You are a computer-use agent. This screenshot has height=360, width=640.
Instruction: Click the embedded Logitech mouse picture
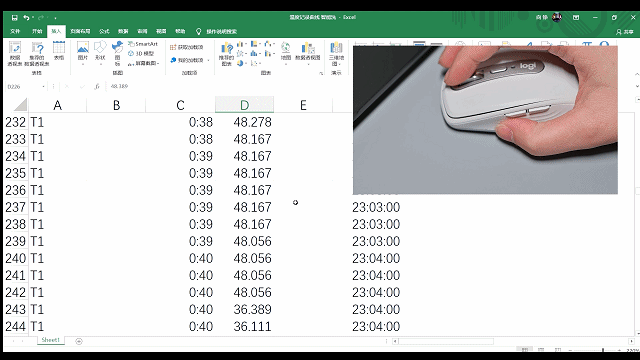click(x=485, y=120)
